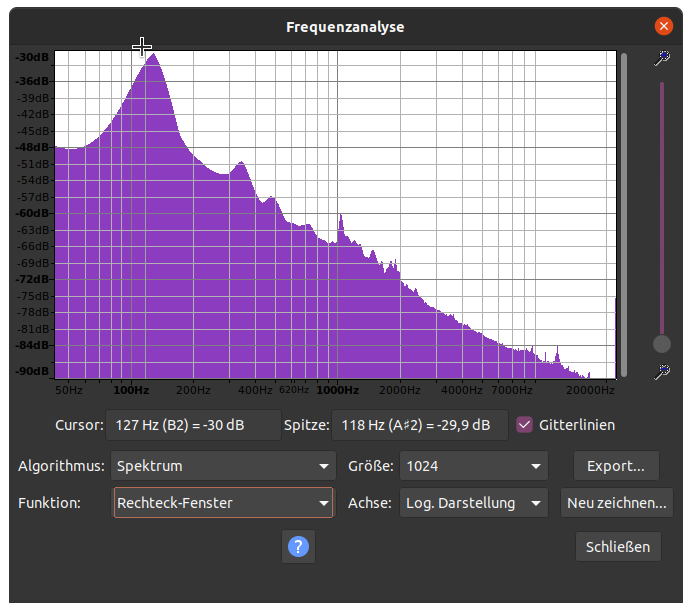The image size is (692, 612).
Task: Open the Algorithmus dropdown showing Spektrum
Action: (x=223, y=466)
